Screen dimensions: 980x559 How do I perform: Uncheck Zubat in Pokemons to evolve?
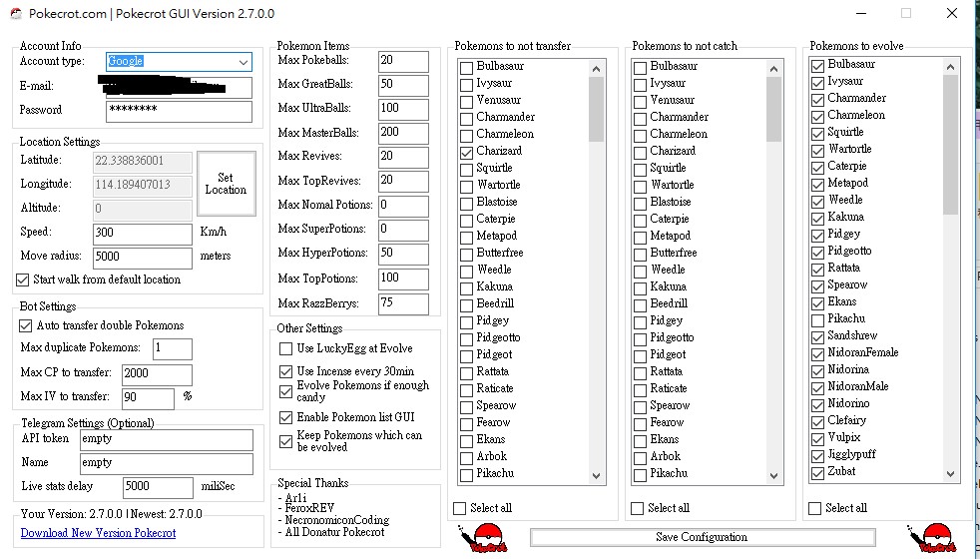817,473
